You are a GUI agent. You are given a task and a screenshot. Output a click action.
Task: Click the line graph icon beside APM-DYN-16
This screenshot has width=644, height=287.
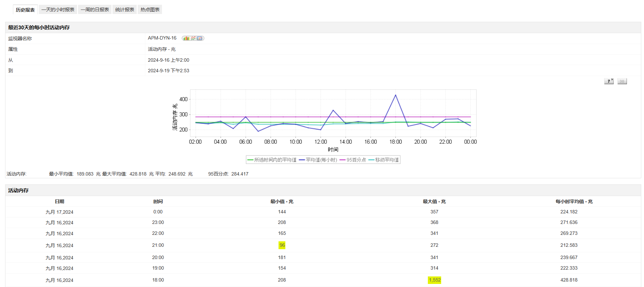(x=193, y=39)
